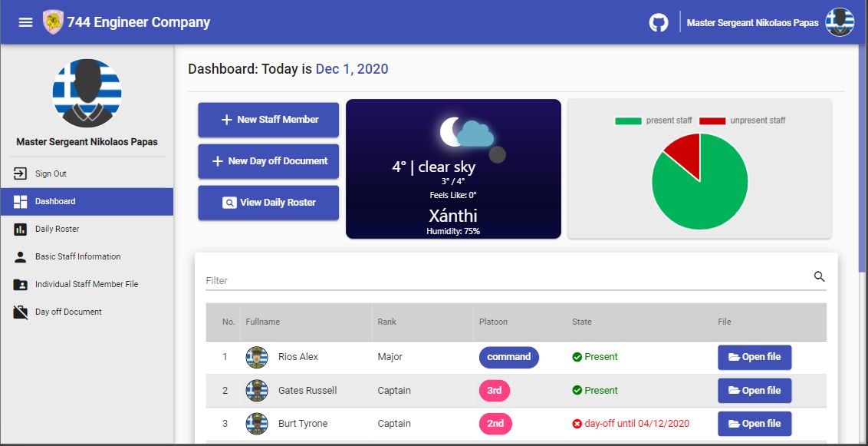
Task: Click the No. column header
Action: (x=229, y=322)
